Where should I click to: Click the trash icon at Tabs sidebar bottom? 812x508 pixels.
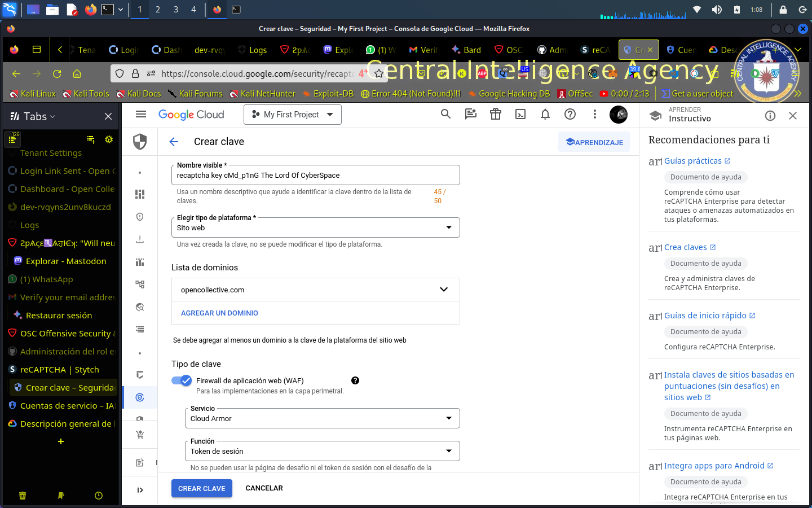pyautogui.click(x=23, y=496)
